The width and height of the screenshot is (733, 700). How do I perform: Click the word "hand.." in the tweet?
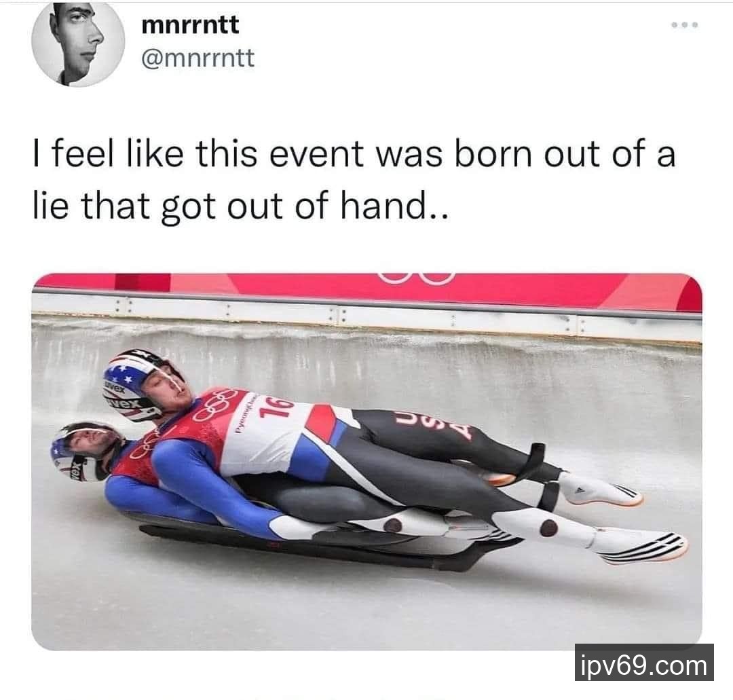(x=394, y=206)
